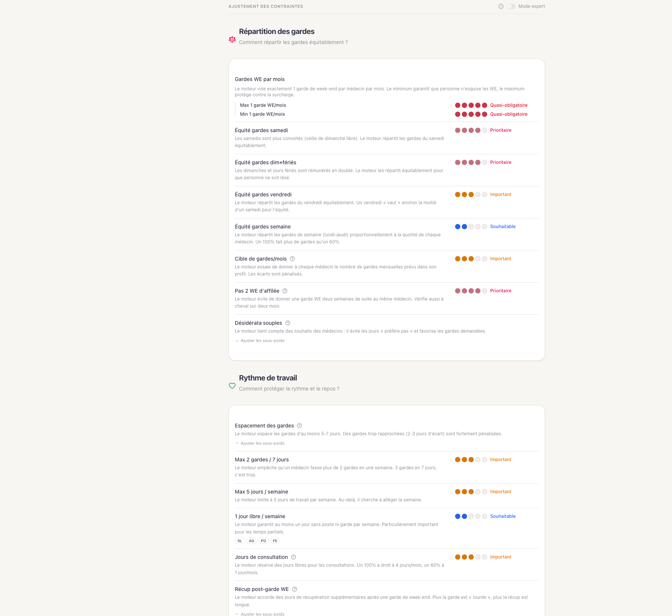Screen dimensions: 672x616
Task: Set Équité gardes vendredi to first dot
Action: coord(458,195)
